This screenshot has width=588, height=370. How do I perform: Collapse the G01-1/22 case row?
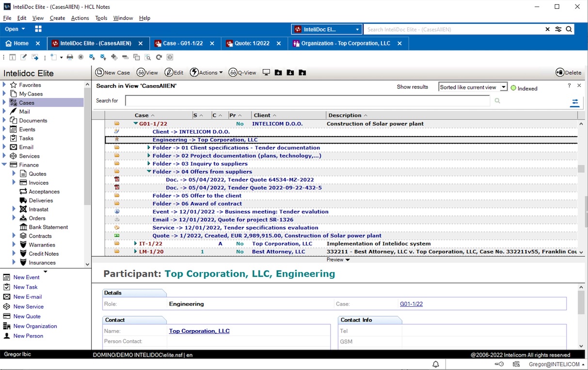(x=136, y=124)
